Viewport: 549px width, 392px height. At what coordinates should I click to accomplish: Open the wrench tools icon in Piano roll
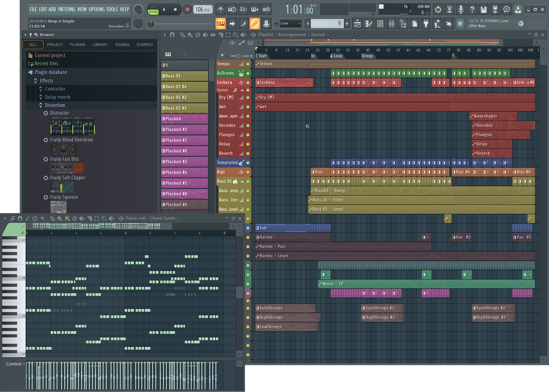tap(13, 219)
